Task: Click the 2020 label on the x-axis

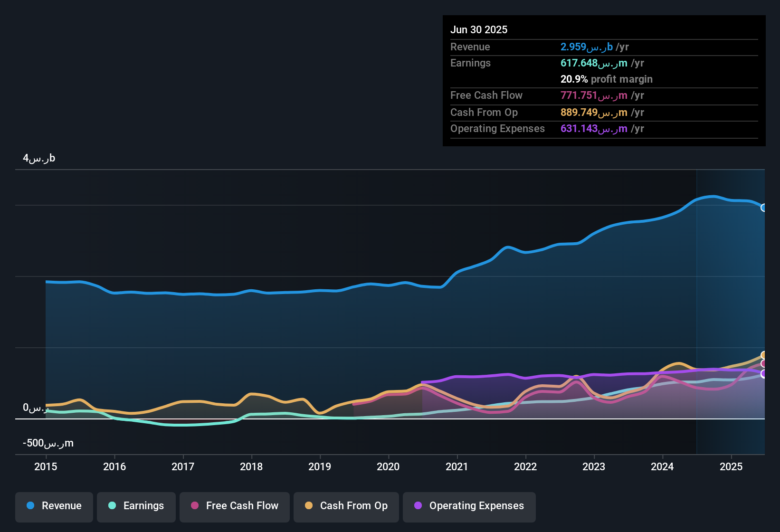Action: pyautogui.click(x=388, y=466)
